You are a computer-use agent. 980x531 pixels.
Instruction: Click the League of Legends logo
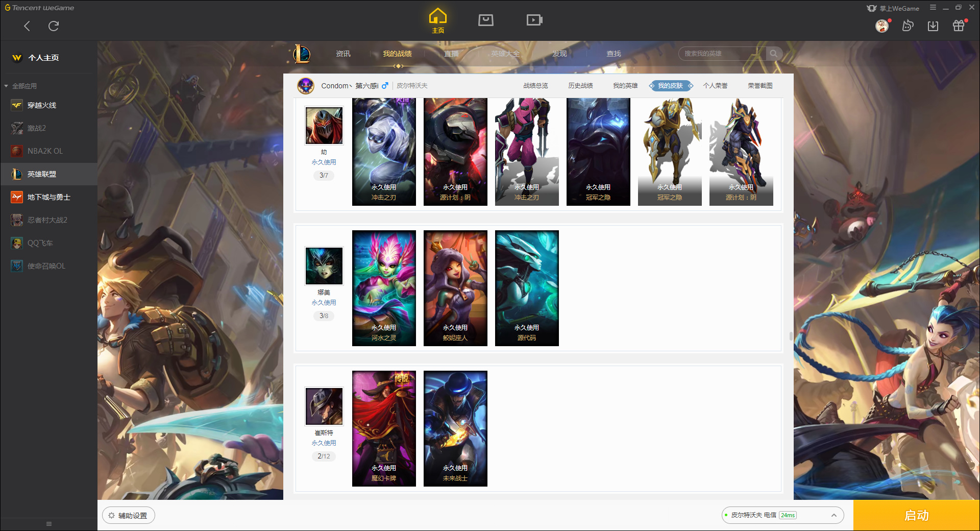[302, 54]
